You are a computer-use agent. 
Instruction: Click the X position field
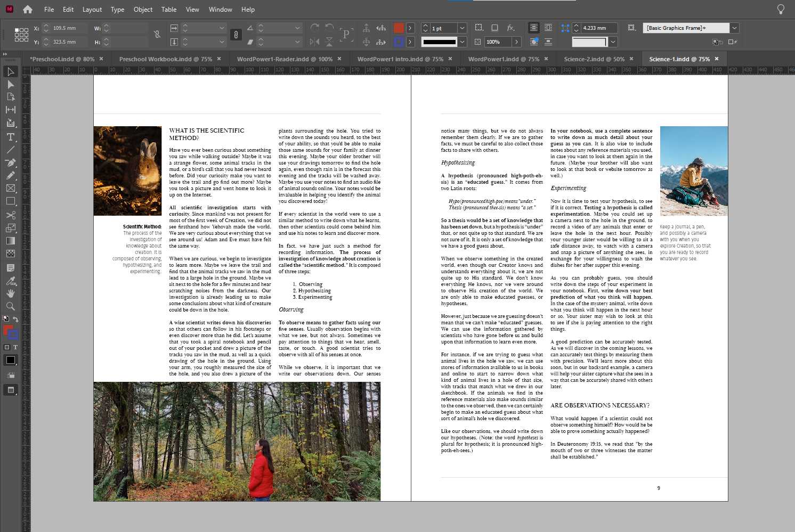pyautogui.click(x=69, y=28)
